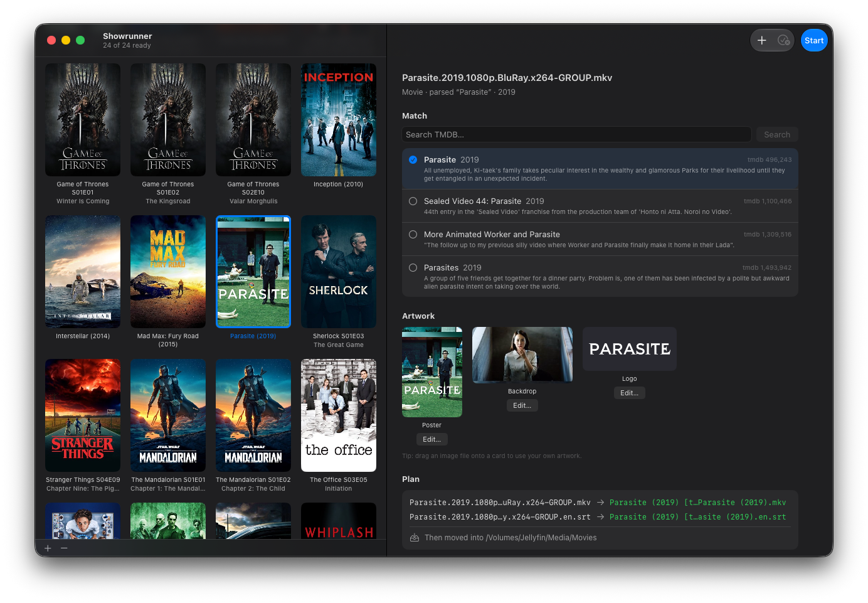This screenshot has height=603, width=868.
Task: Click the green 'Parasite (2019) [t…Parasite (2019).mkv' target
Action: (697, 503)
